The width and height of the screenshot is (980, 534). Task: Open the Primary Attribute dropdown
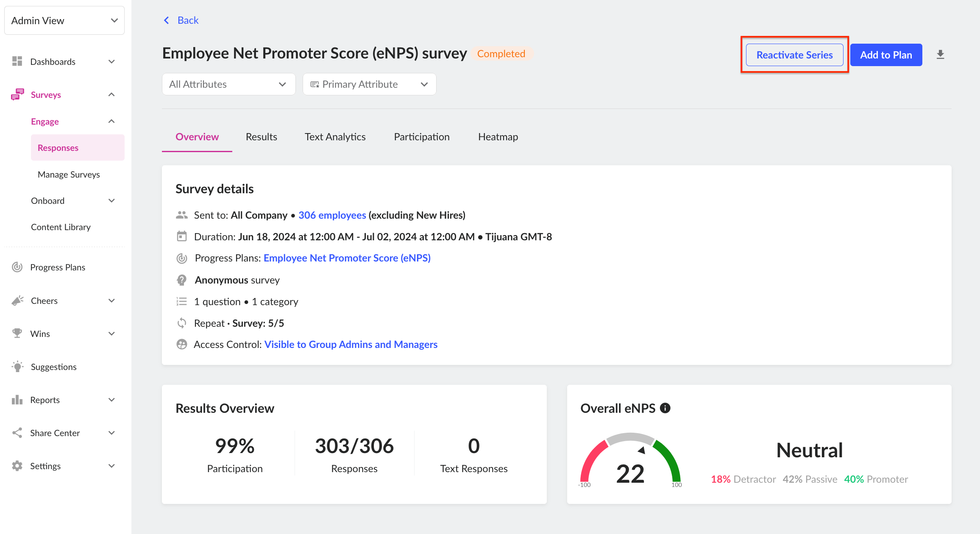click(370, 84)
